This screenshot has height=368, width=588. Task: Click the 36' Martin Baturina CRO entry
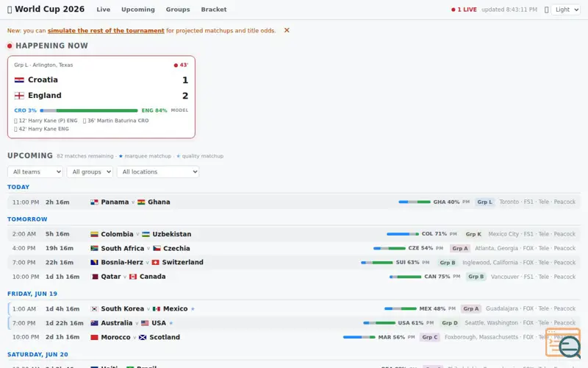click(116, 121)
